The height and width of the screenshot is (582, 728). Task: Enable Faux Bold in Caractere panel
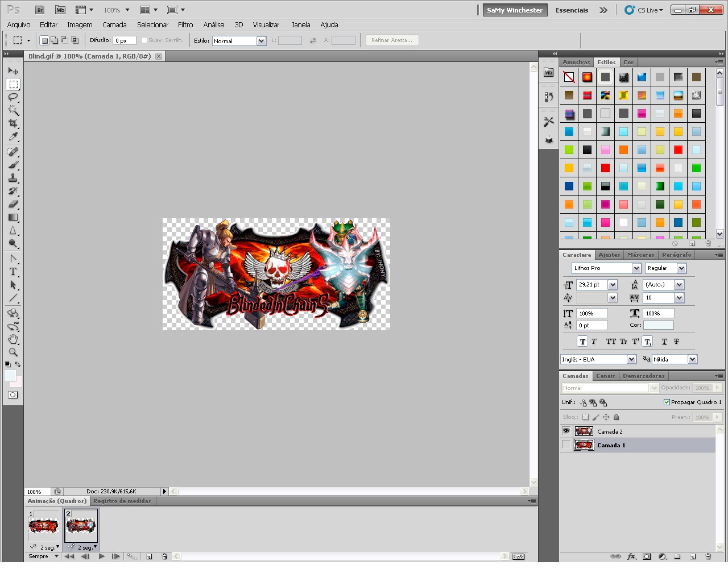pyautogui.click(x=582, y=342)
